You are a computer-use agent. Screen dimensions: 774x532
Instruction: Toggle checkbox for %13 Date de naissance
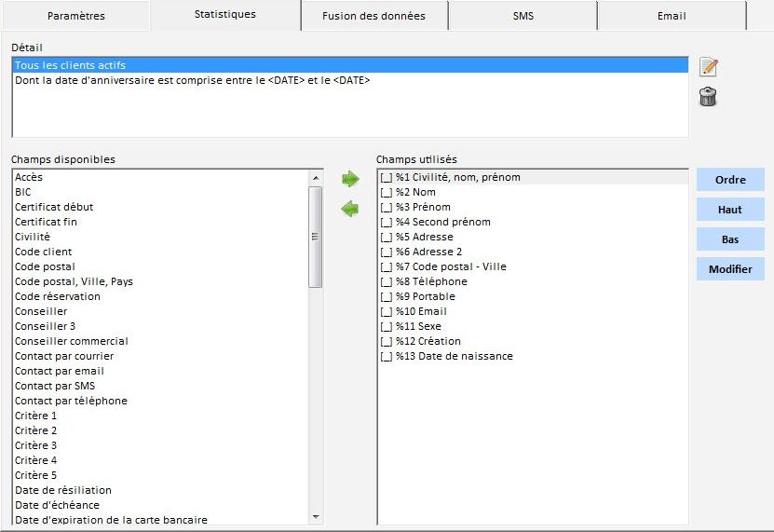[x=387, y=357]
